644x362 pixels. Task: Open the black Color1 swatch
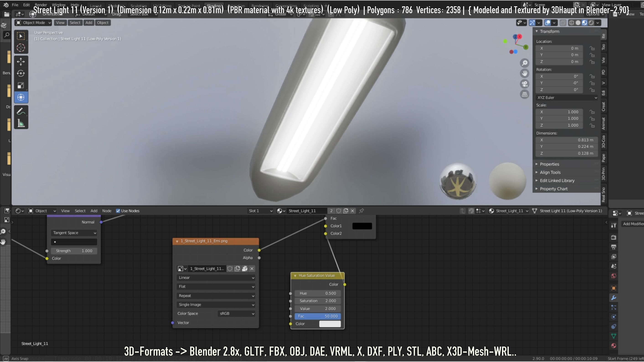pos(362,226)
